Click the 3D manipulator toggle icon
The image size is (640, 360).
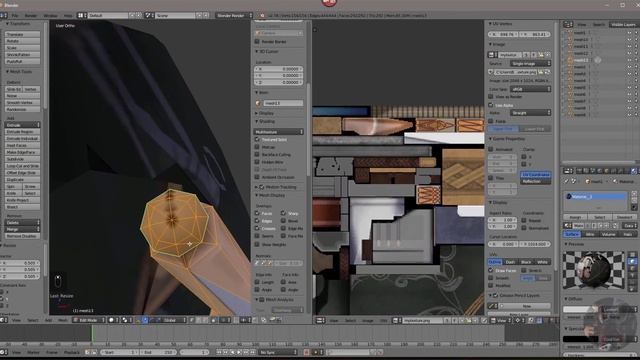click(145, 320)
